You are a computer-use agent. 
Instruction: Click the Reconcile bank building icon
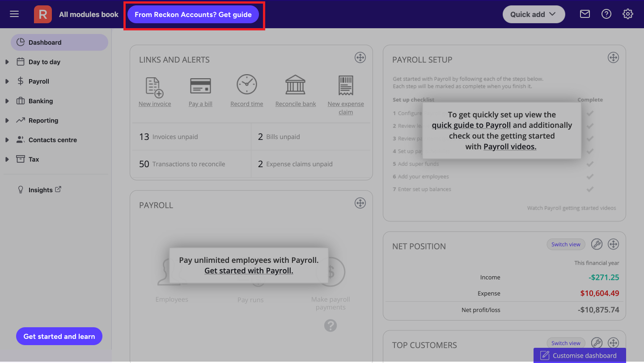296,84
